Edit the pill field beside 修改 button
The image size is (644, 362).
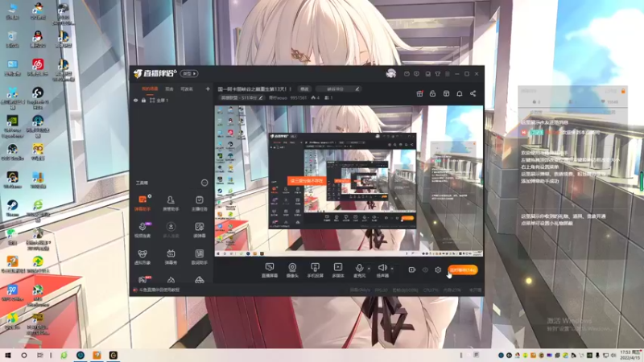[x=339, y=88]
